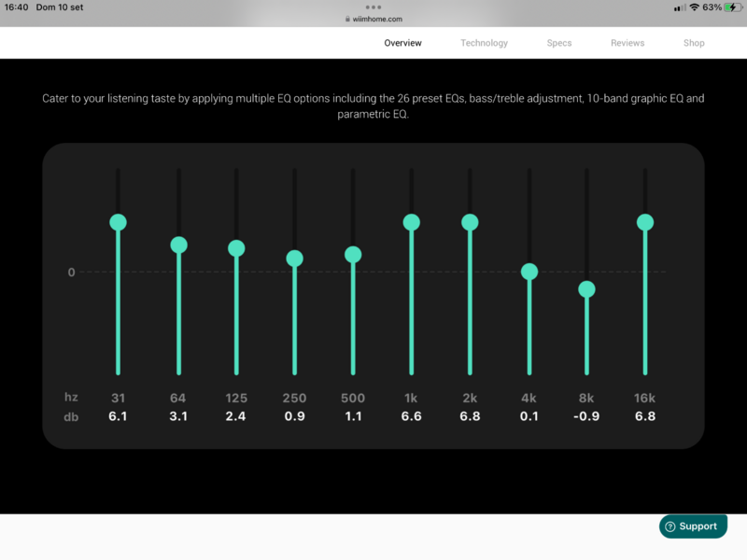Image resolution: width=747 pixels, height=560 pixels.
Task: Tap the three-dot multitasking icon
Action: [373, 7]
